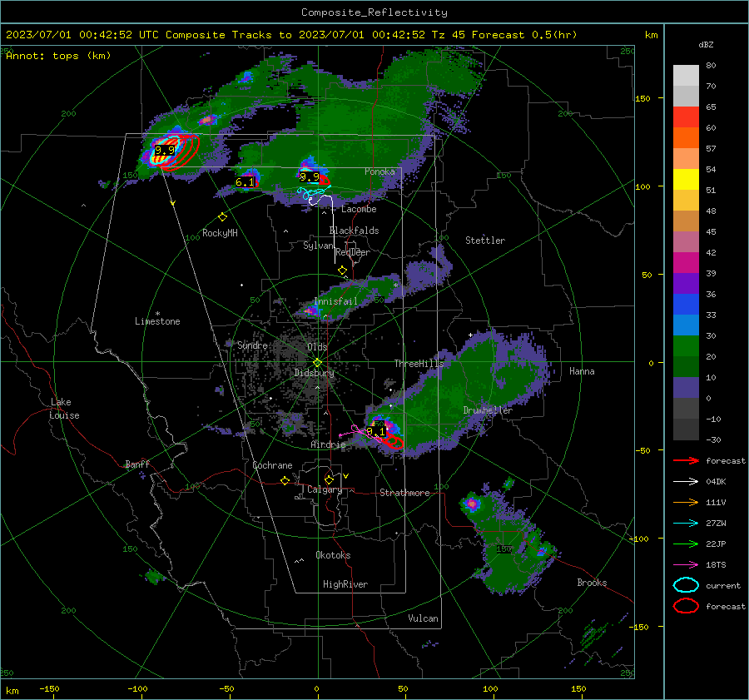This screenshot has height=700, width=749.
Task: Click the Calgary city label
Action: coord(325,489)
